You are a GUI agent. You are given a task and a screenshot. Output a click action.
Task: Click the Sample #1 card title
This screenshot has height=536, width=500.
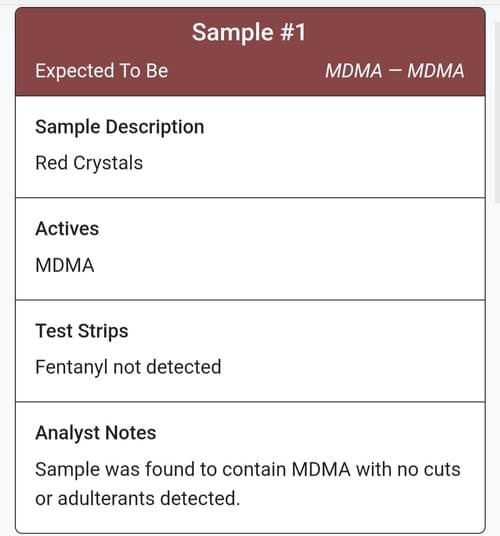[249, 32]
